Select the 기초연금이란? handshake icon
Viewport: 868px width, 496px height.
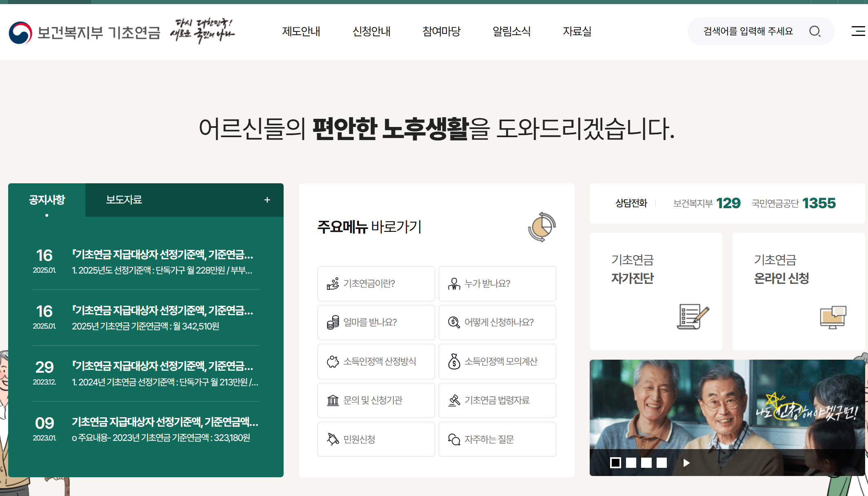(x=333, y=283)
